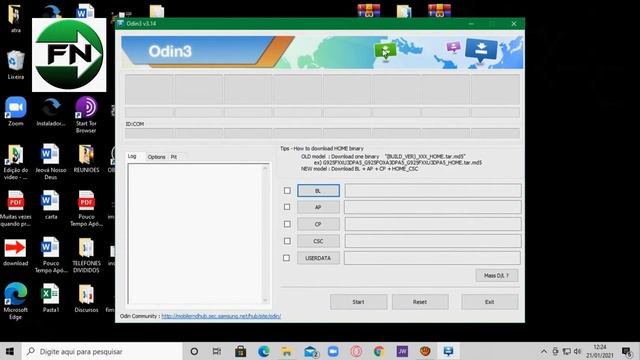Select the Jeová Nosso Deus Word document

click(51, 162)
